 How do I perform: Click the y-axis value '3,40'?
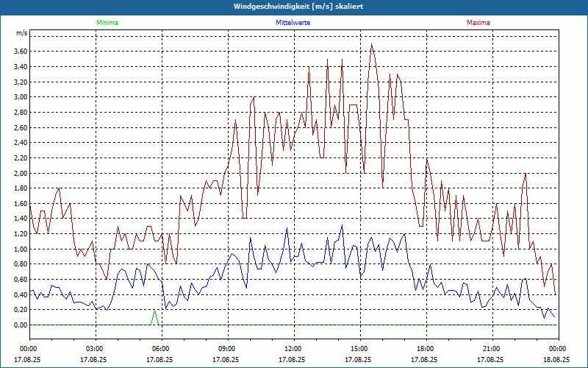21,67
